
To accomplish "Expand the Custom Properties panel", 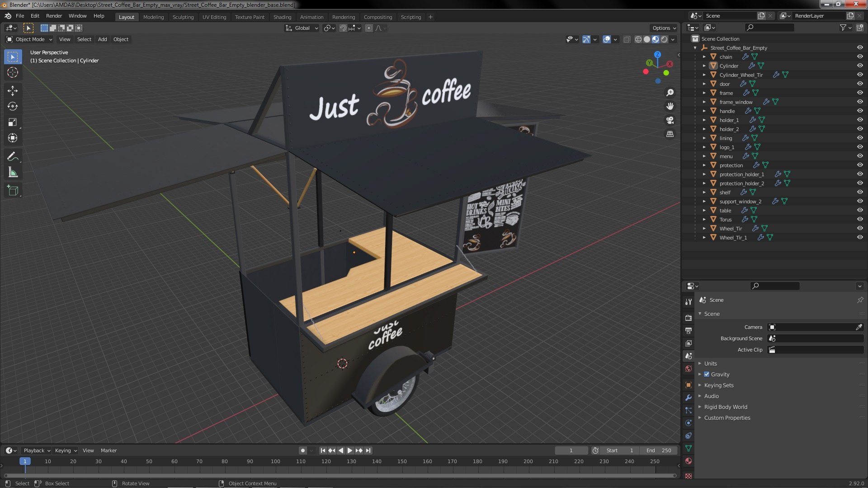I will pos(726,418).
